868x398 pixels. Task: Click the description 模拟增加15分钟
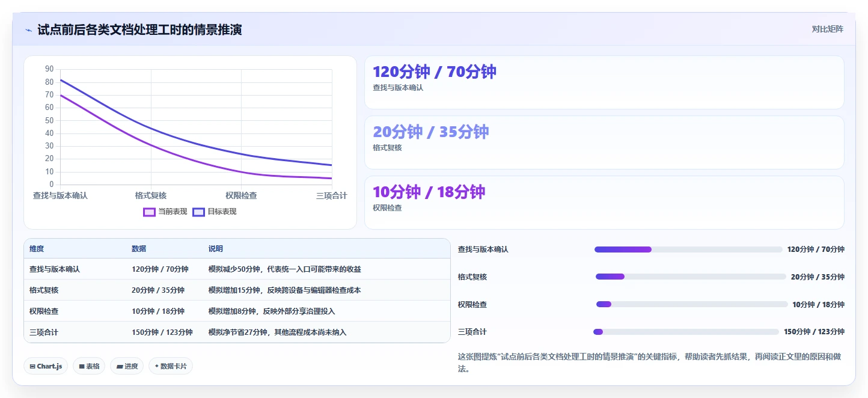point(285,290)
